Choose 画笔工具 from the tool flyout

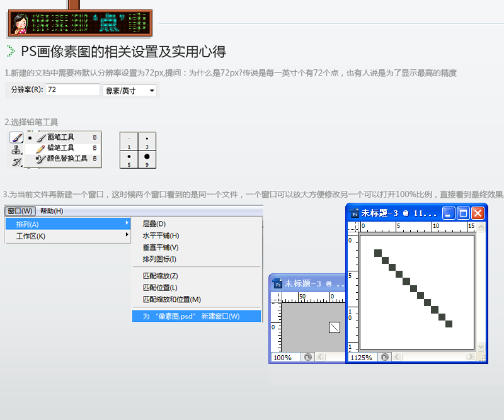coord(63,137)
